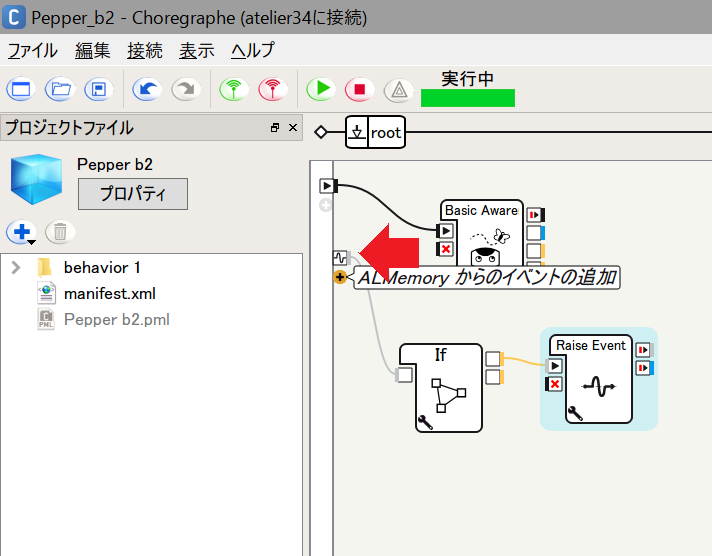Click Raise Event top output port
This screenshot has width=712, height=556.
tap(644, 350)
